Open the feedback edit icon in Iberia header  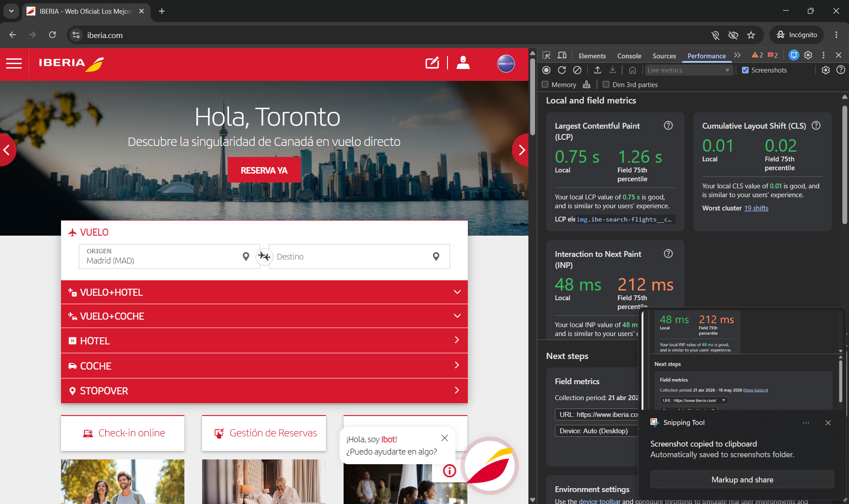click(432, 63)
